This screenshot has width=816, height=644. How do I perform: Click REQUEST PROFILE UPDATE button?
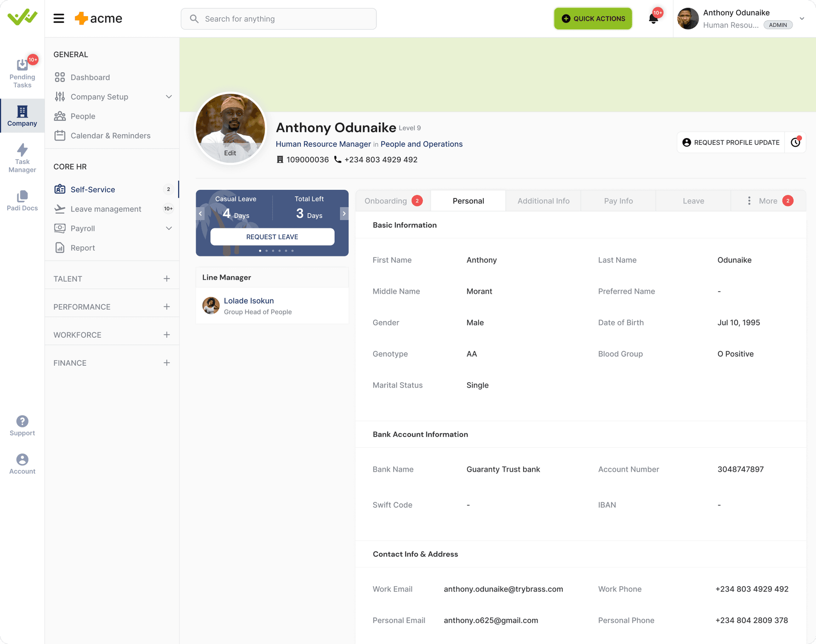pyautogui.click(x=731, y=142)
